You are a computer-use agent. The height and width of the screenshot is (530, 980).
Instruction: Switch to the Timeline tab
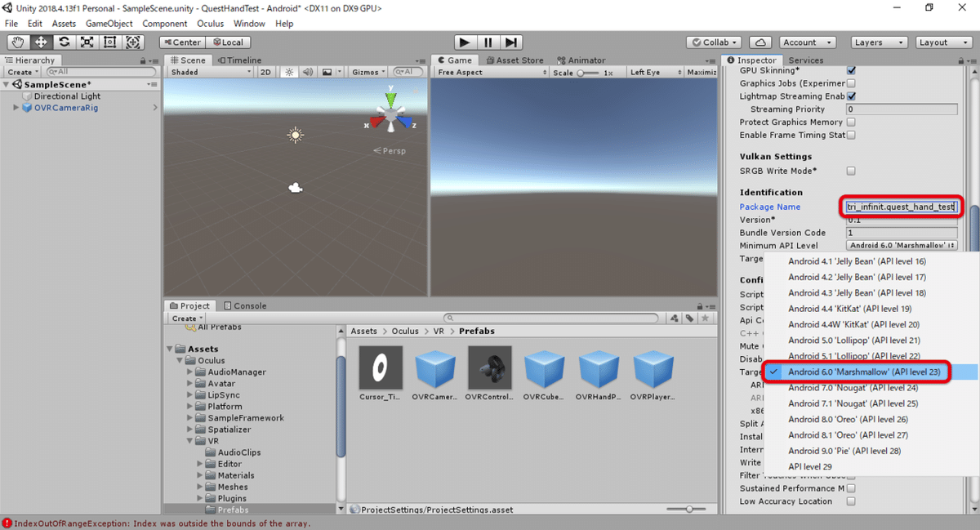(239, 60)
